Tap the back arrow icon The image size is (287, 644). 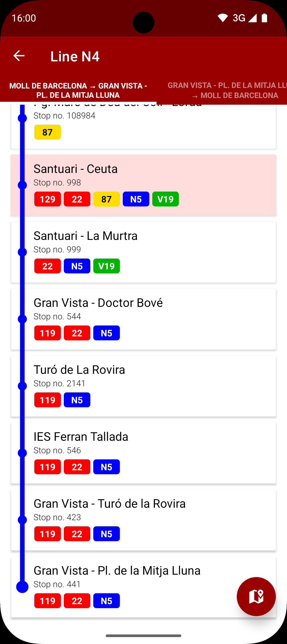pos(19,56)
